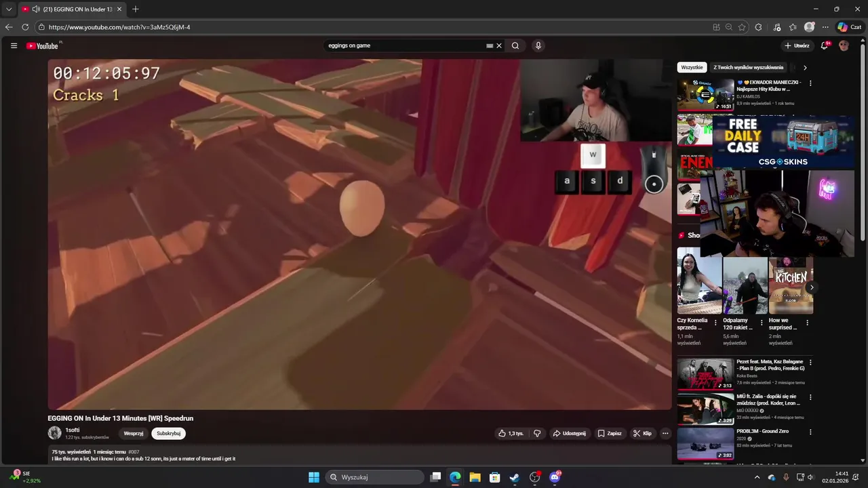Open browser settings and more menu

(825, 27)
